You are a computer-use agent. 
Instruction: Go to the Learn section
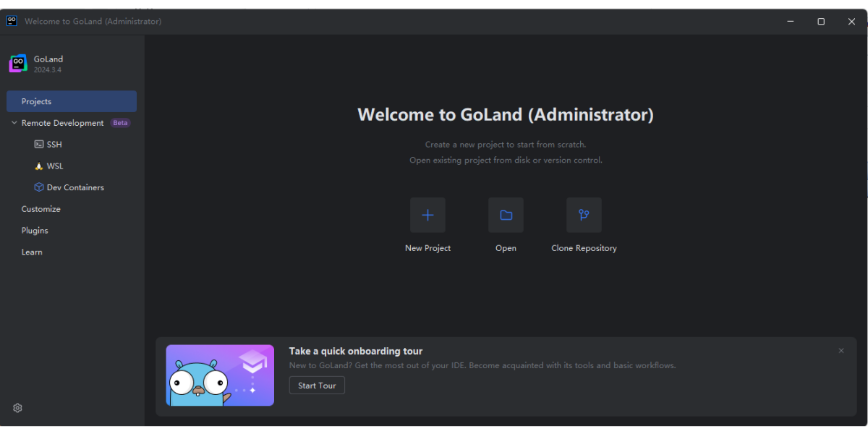[x=32, y=252]
